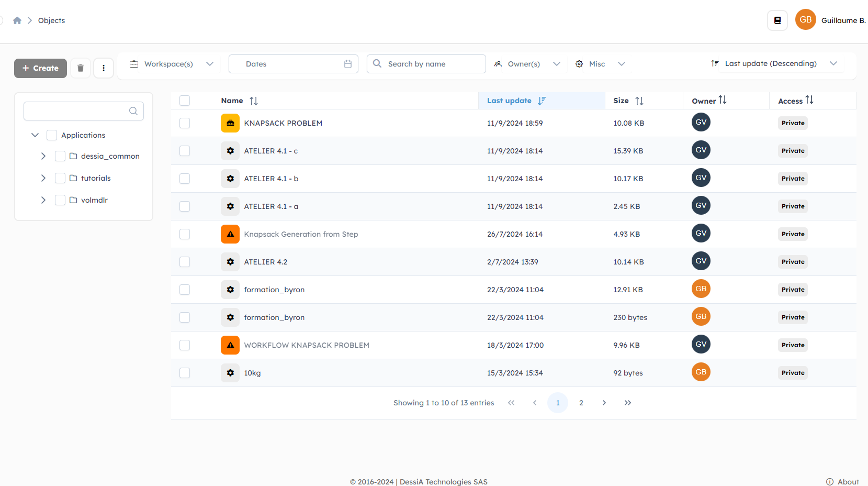Click the home breadcrumb icon
The image size is (868, 486).
[x=17, y=20]
